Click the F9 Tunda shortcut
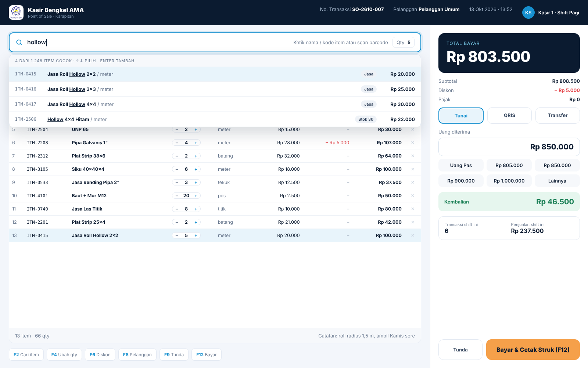Image resolution: width=588 pixels, height=368 pixels. (x=174, y=355)
